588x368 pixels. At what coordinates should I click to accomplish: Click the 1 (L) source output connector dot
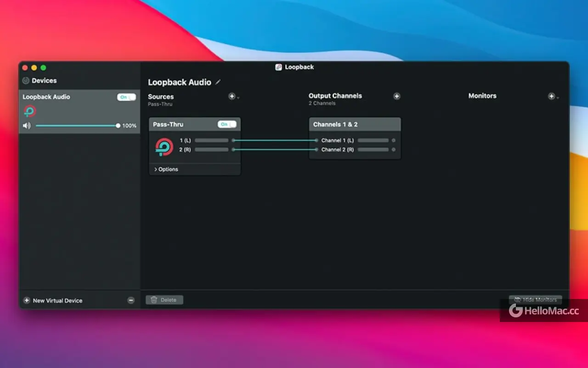pyautogui.click(x=233, y=140)
